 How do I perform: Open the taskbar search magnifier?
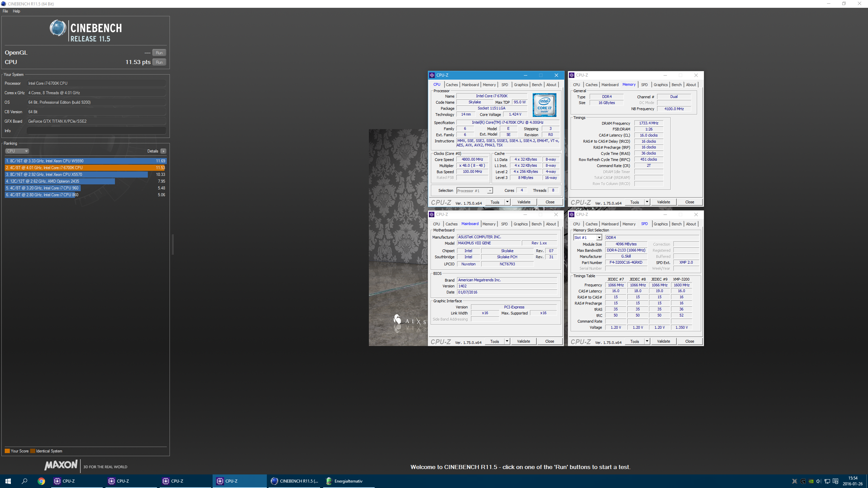24,481
